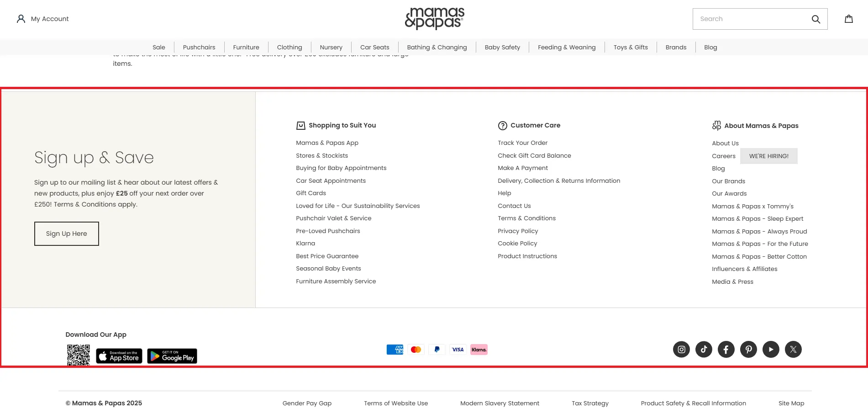Open the Site Map link
This screenshot has width=868, height=414.
click(x=791, y=403)
